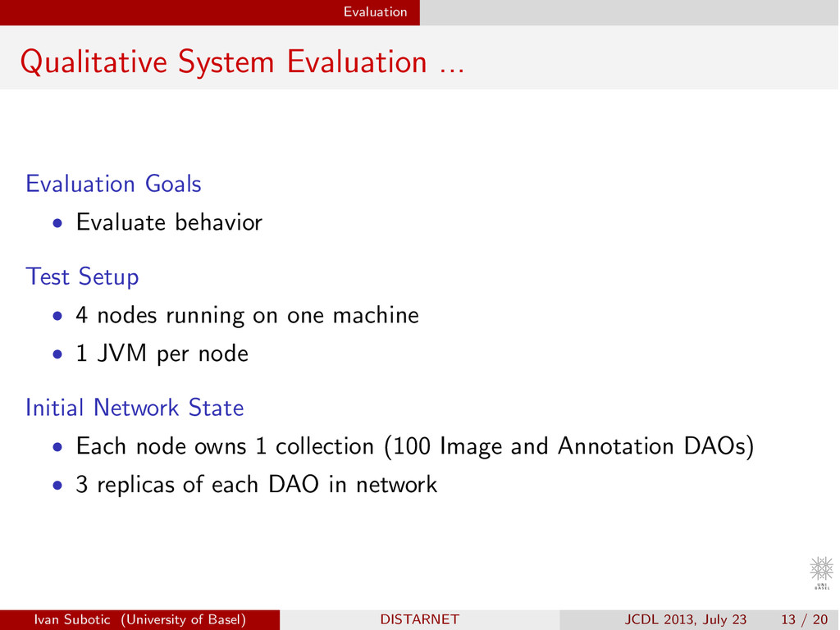Viewport: 840px width, 630px height.
Task: Select '4 nodes running on one machine' line
Action: [247, 315]
